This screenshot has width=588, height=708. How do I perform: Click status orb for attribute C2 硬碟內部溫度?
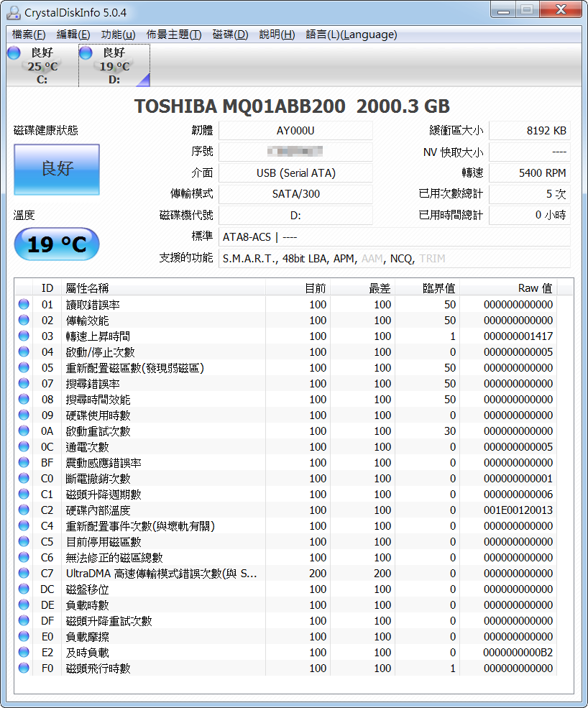[24, 510]
